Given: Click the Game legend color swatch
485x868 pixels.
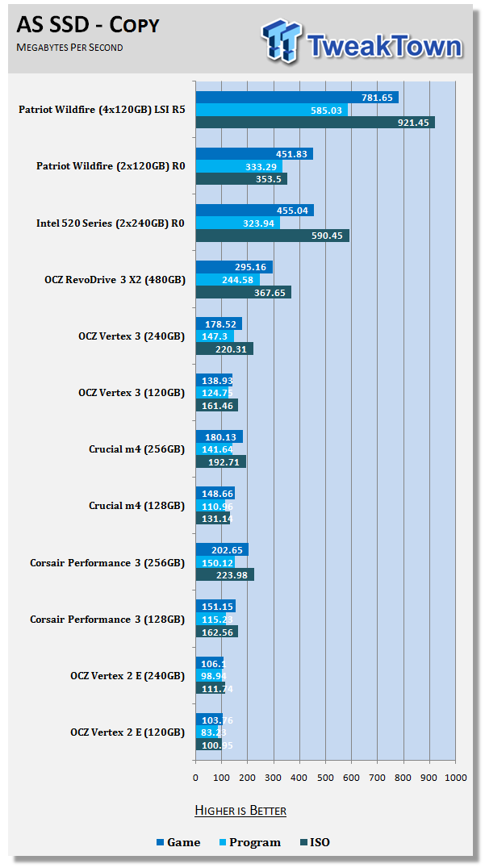Looking at the screenshot, I should tap(161, 842).
